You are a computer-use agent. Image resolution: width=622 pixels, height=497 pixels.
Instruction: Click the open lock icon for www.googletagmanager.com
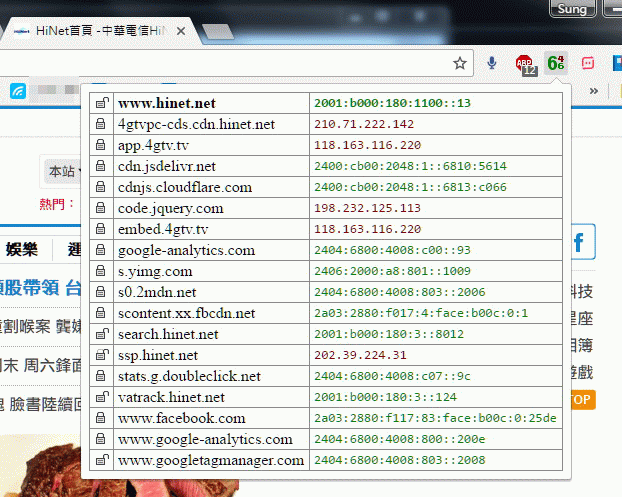click(x=102, y=461)
